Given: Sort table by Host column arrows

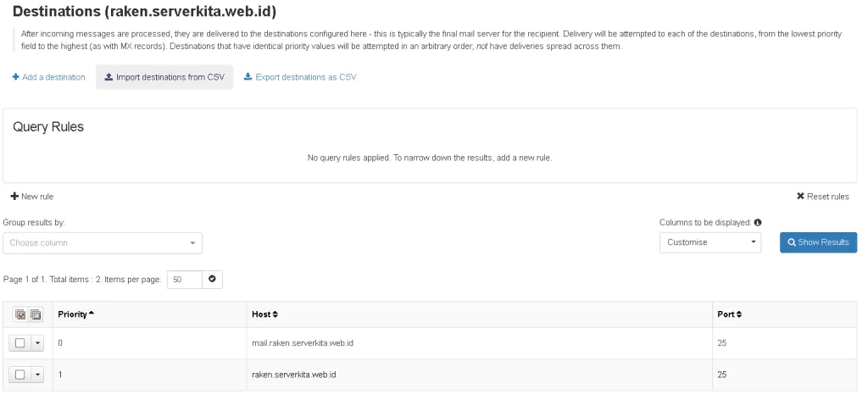Looking at the screenshot, I should pos(275,314).
